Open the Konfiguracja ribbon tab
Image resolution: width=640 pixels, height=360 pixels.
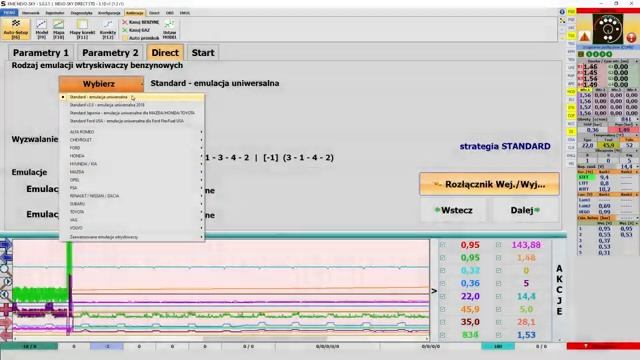[x=109, y=13]
